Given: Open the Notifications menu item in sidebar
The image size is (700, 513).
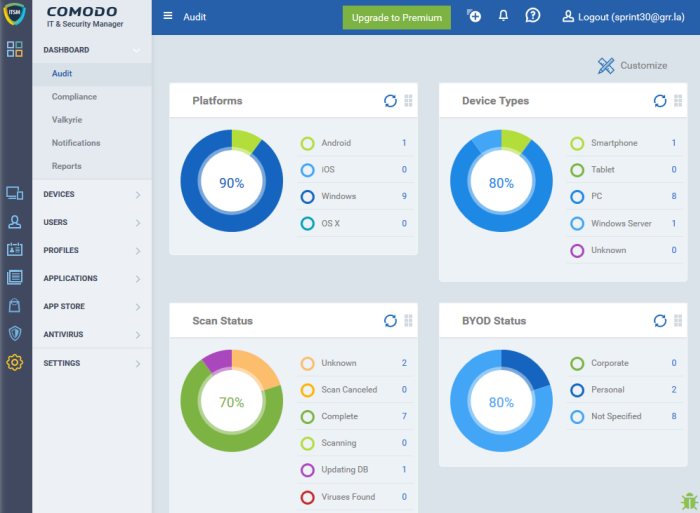Looking at the screenshot, I should (x=92, y=143).
